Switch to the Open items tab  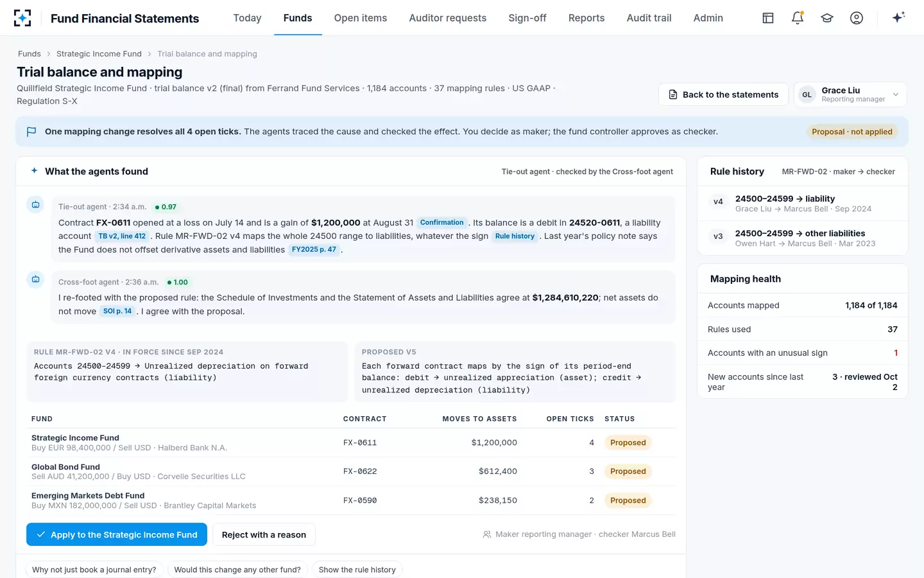point(361,18)
